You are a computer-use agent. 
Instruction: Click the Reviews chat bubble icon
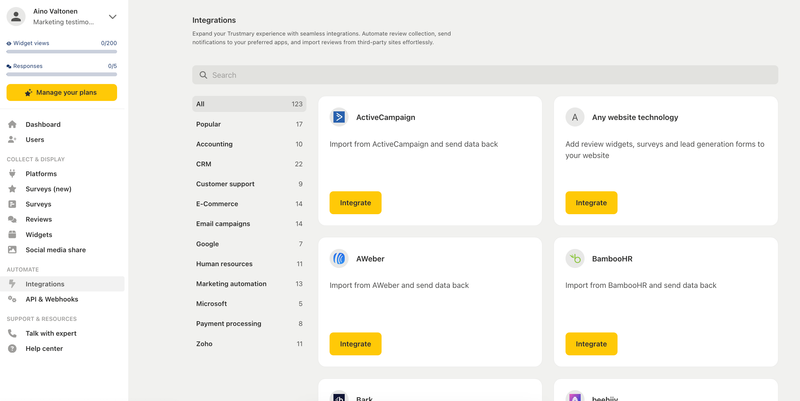click(x=12, y=219)
